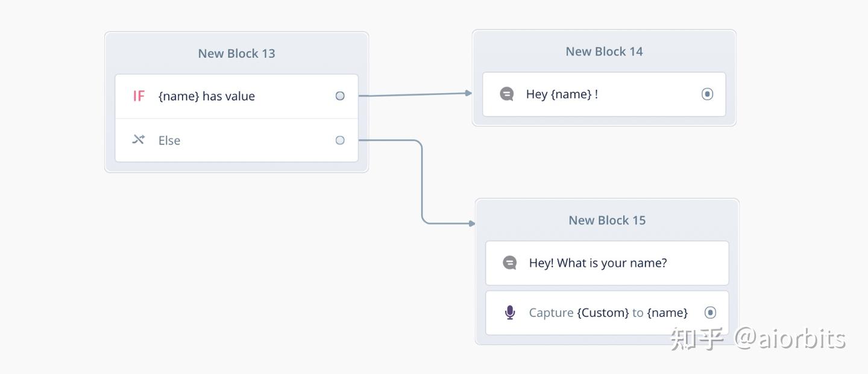The width and height of the screenshot is (868, 374).
Task: Click the Else shuffle icon
Action: coord(139,140)
